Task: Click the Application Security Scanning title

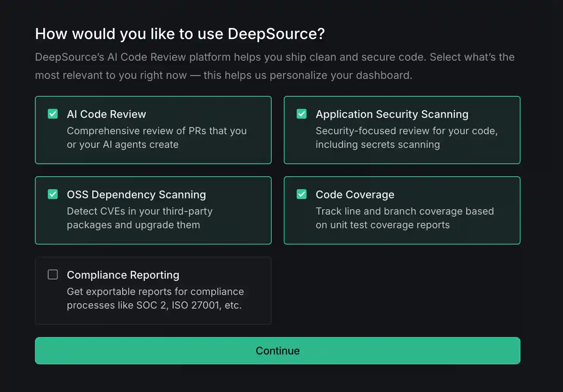Action: (392, 114)
